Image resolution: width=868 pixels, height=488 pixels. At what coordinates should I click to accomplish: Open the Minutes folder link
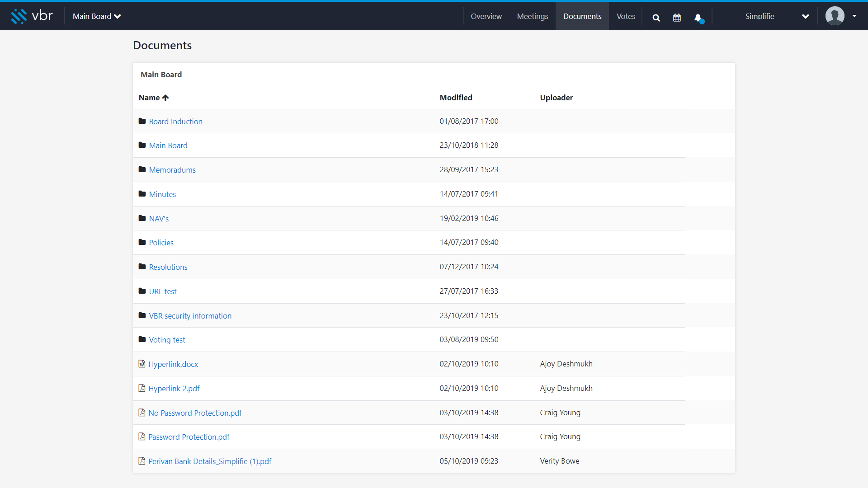162,194
